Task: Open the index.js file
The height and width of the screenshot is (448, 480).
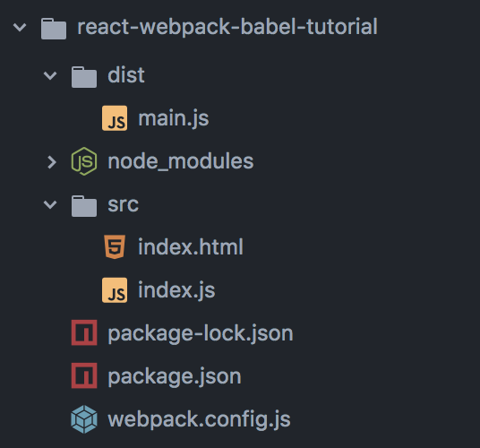Action: (x=176, y=290)
